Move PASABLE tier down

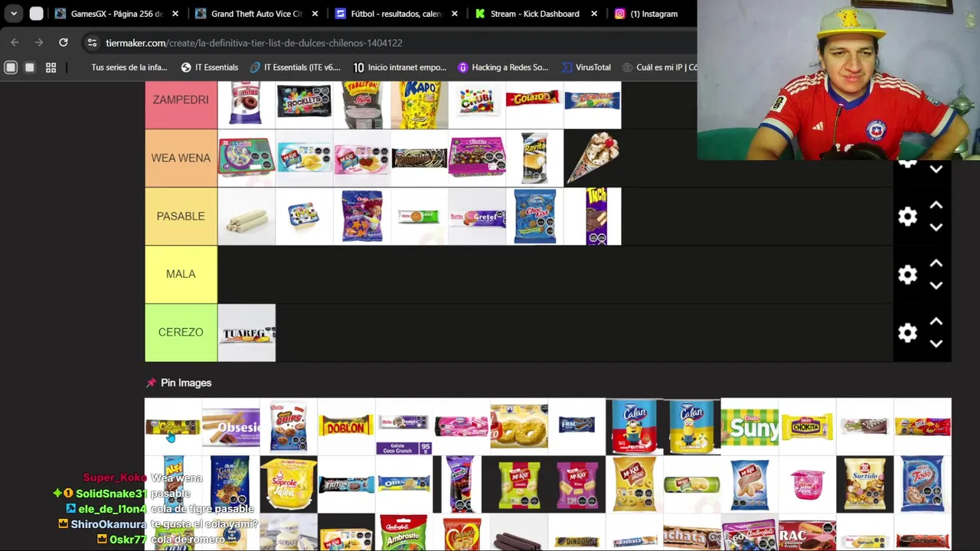pos(936,227)
